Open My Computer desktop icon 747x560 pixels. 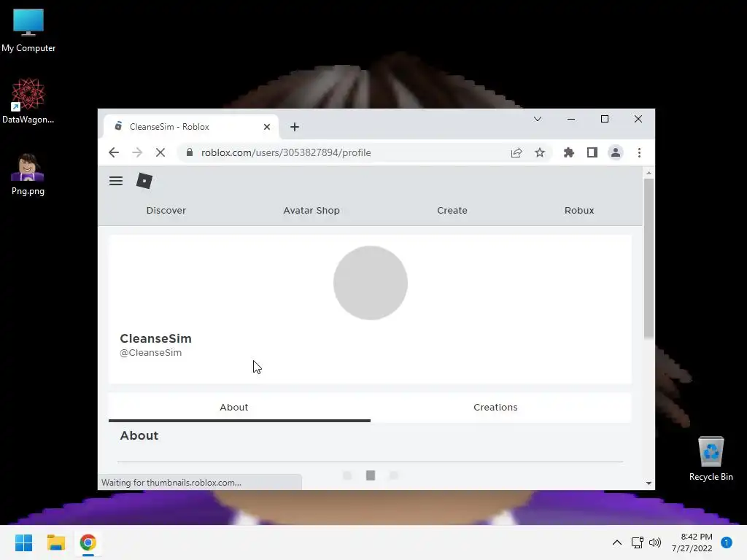click(x=28, y=31)
